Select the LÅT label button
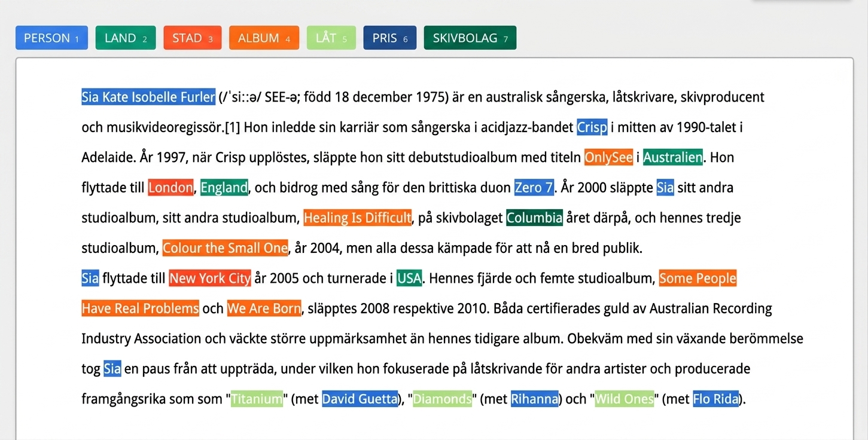The width and height of the screenshot is (868, 440). pos(331,38)
